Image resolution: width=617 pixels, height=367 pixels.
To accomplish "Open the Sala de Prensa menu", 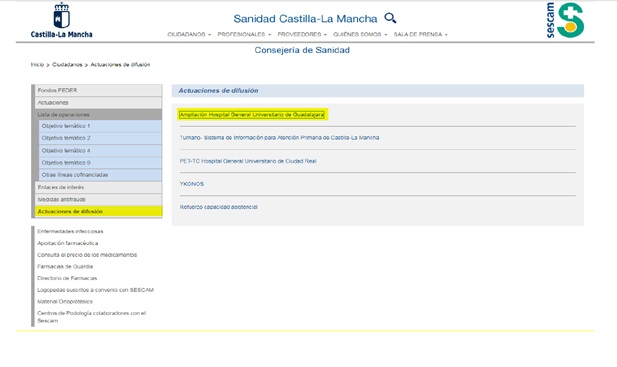I will click(420, 35).
